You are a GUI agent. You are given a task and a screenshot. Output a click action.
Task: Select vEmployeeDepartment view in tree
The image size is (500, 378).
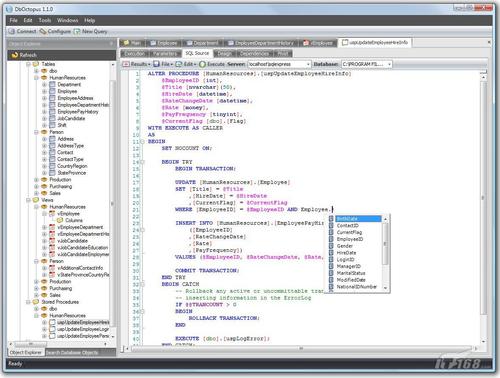[80, 227]
